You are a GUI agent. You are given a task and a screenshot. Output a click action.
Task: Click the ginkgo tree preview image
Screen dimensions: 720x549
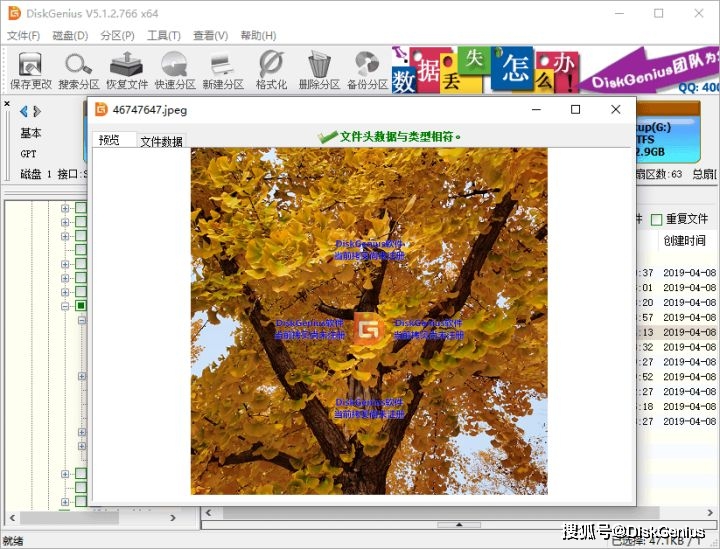(x=369, y=322)
